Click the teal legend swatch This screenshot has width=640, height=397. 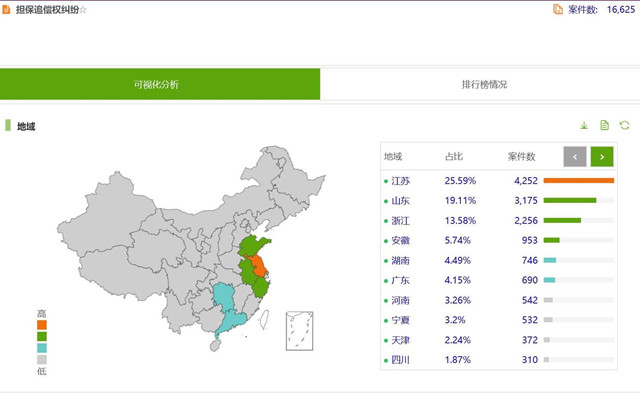[x=42, y=348]
